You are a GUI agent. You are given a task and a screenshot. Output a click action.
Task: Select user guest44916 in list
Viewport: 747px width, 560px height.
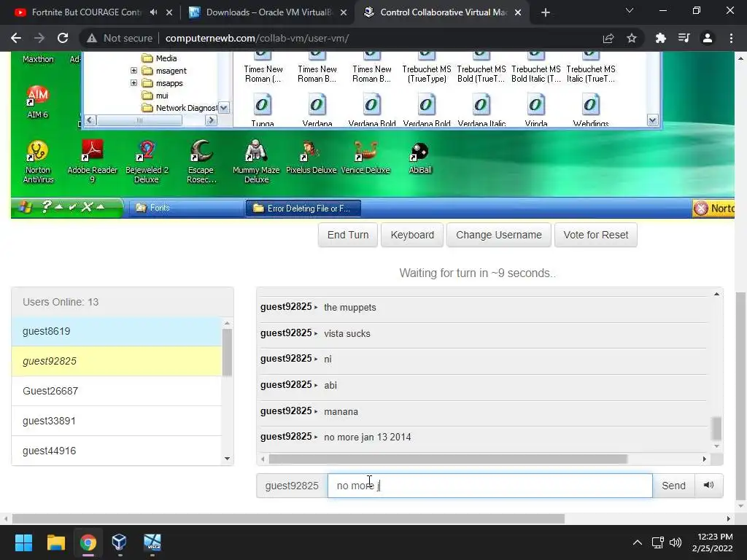coord(116,451)
